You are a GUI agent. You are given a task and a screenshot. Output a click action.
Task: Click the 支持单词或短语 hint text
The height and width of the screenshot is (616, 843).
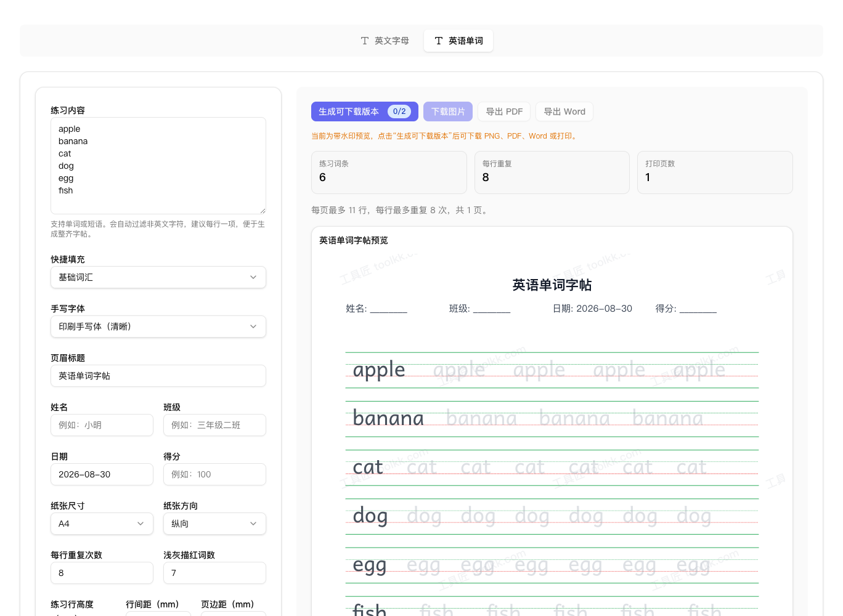pos(158,229)
